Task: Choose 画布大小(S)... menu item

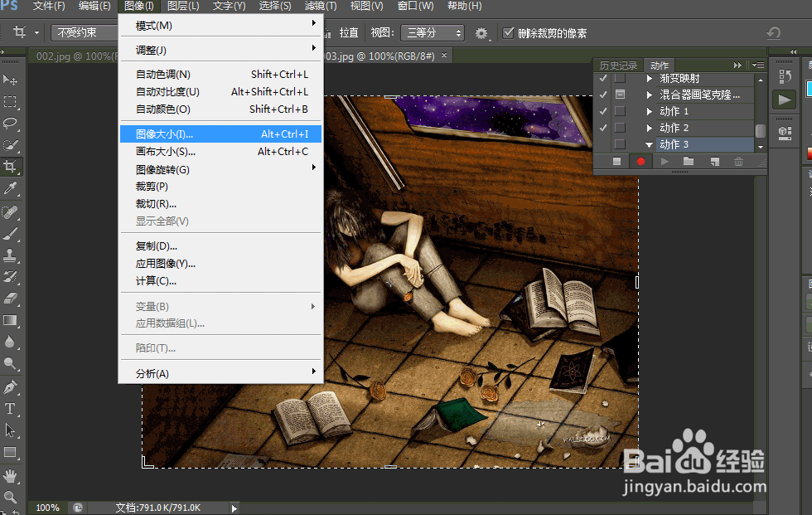Action: 220,152
